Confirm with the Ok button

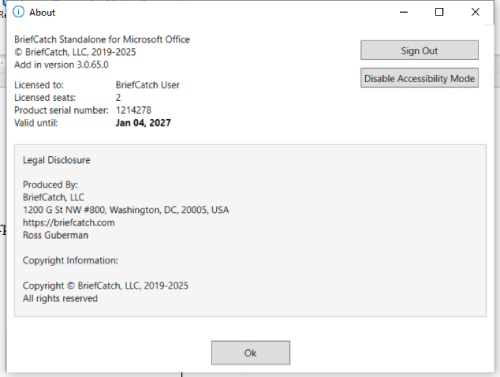pyautogui.click(x=250, y=353)
